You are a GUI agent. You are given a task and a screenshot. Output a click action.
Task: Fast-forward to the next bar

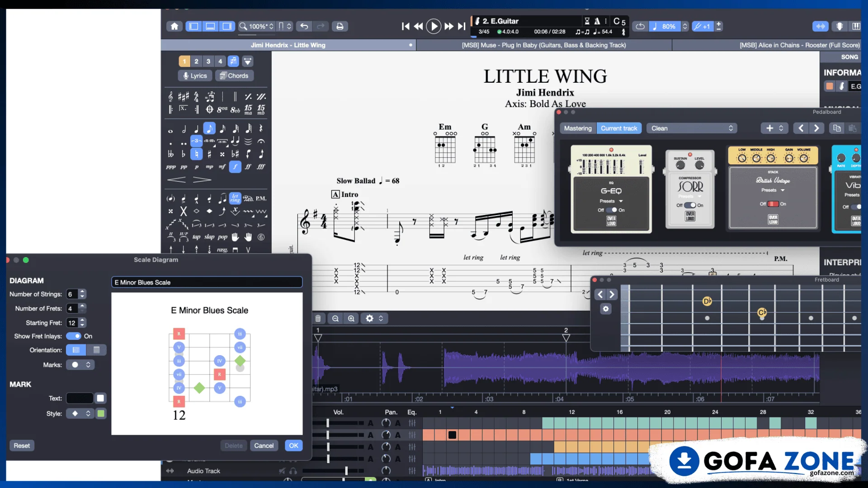pyautogui.click(x=448, y=26)
